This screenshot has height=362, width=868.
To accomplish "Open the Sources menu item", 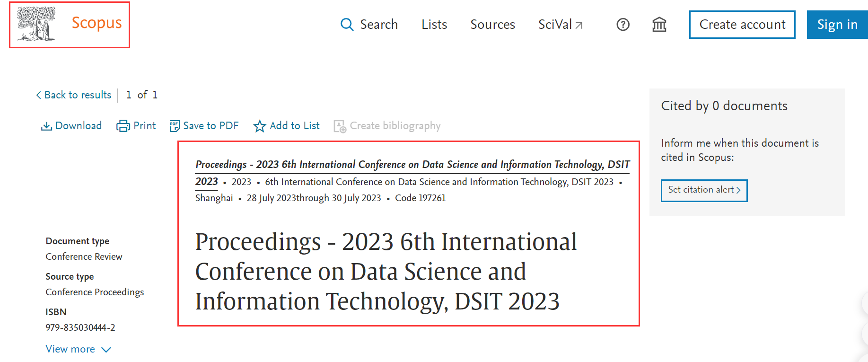I will pos(492,25).
